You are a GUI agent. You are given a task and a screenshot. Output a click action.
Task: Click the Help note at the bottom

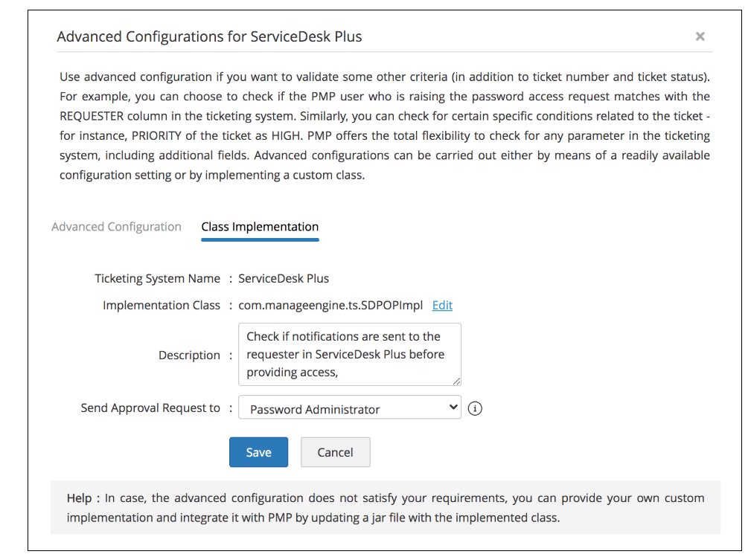[x=385, y=507]
